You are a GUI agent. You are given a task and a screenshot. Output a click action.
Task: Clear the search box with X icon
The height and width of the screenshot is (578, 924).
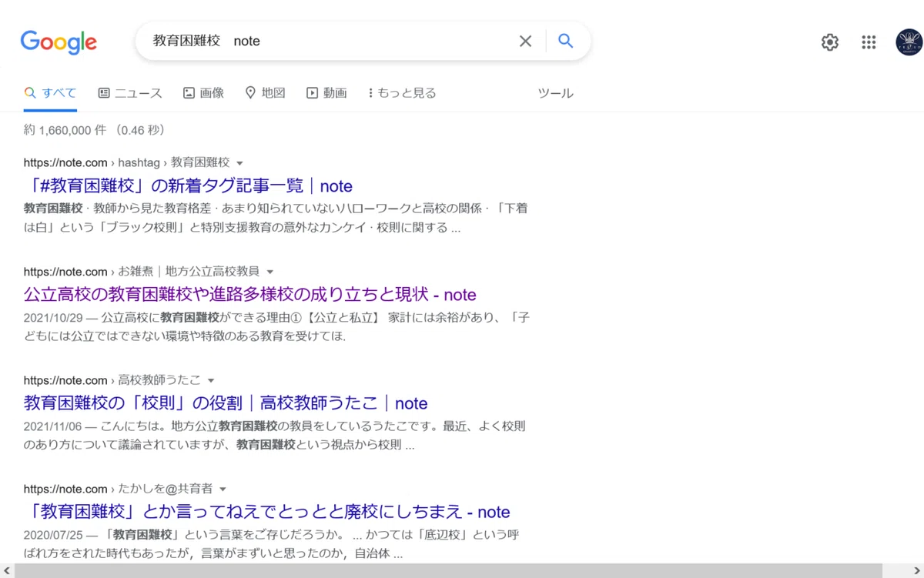tap(525, 42)
